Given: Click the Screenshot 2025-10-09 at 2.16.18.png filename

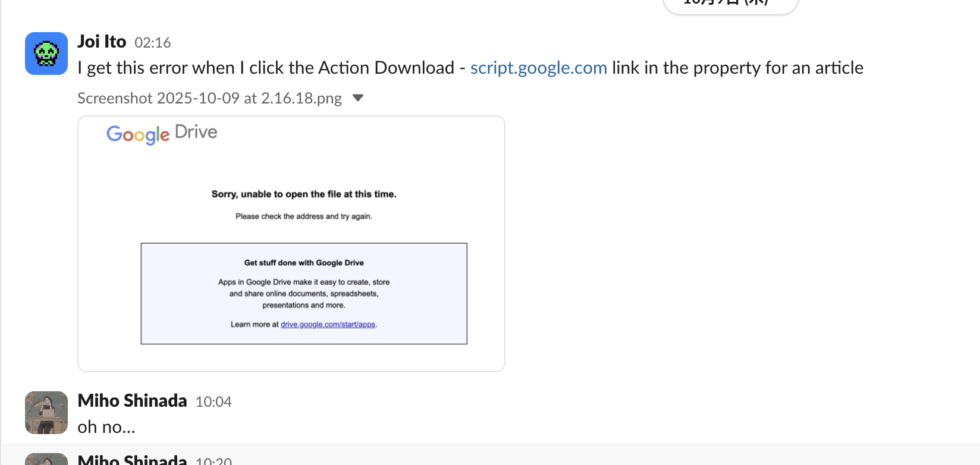Looking at the screenshot, I should click(x=209, y=98).
